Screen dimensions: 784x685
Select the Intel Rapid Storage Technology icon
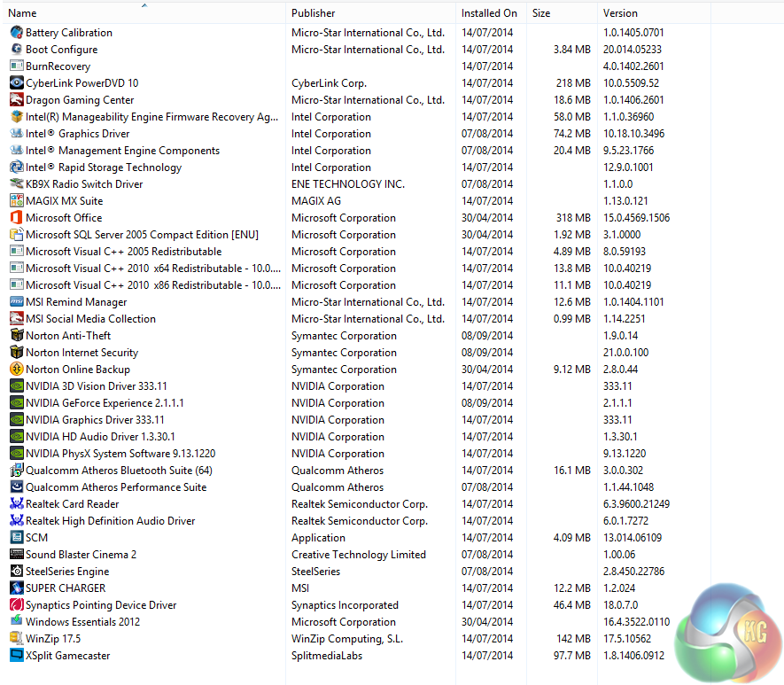17,167
